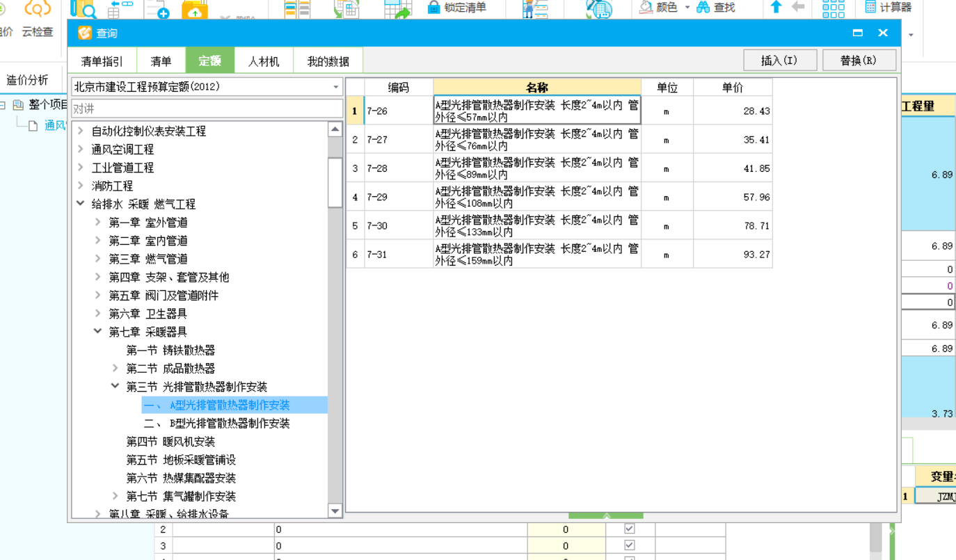Select 第六章 卫生器具 tree item
The height and width of the screenshot is (560, 956).
coord(148,314)
